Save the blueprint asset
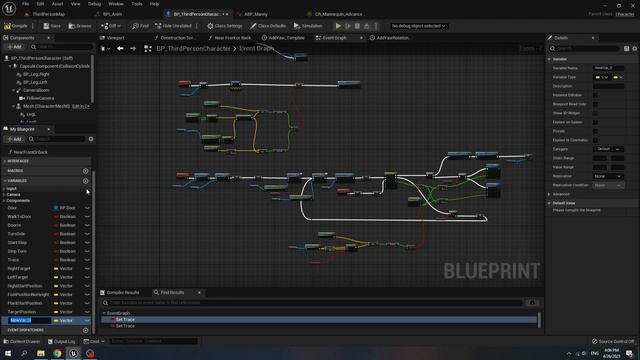Screen dimensions: 640x360 tap(52, 26)
